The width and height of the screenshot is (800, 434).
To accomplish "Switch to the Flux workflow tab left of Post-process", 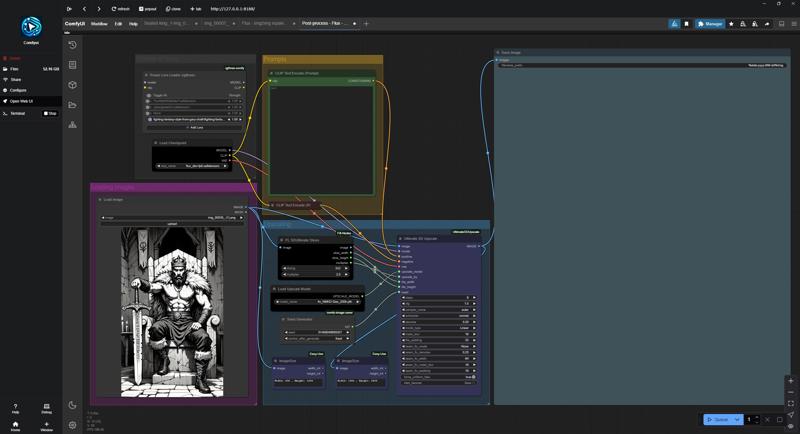I will click(x=264, y=23).
